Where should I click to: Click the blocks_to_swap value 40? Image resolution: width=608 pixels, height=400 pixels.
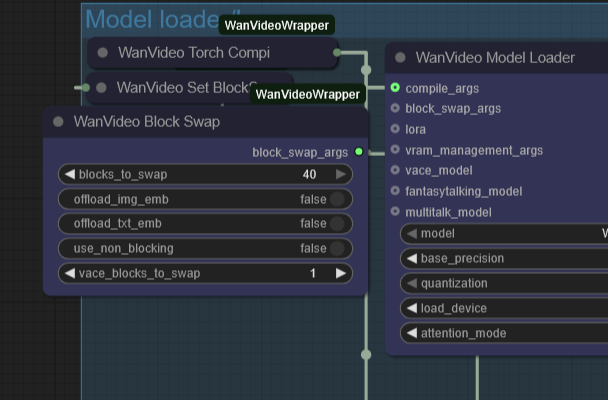(x=309, y=174)
